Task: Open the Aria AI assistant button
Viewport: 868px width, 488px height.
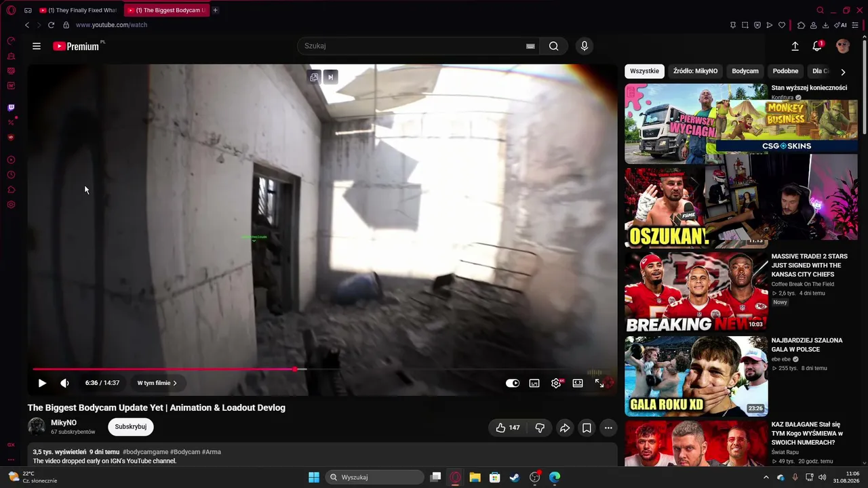Action: tap(842, 25)
